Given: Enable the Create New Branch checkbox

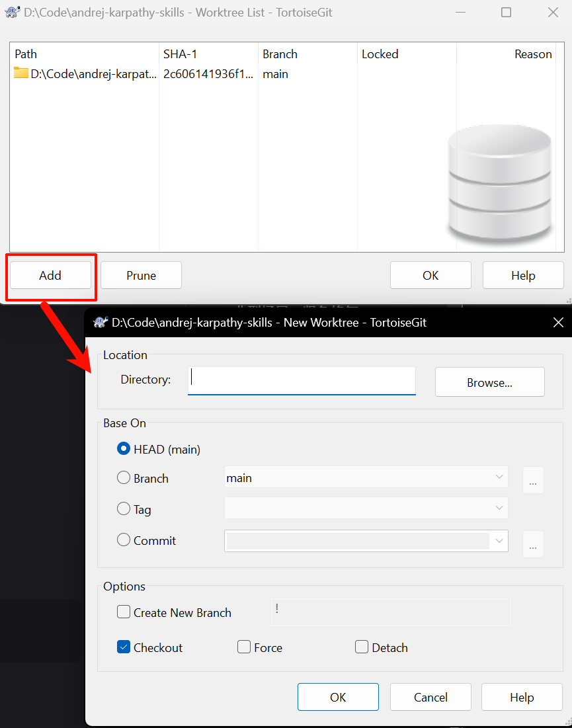Looking at the screenshot, I should (x=124, y=612).
